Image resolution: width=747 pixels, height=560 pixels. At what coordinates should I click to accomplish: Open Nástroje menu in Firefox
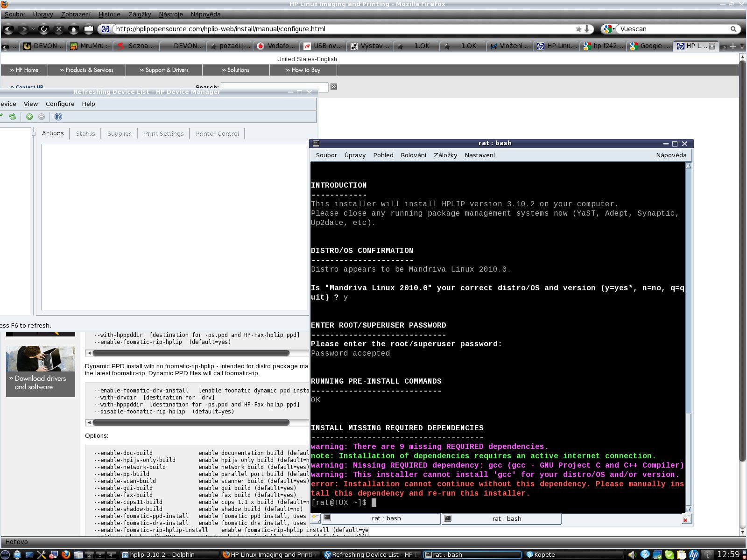[171, 14]
